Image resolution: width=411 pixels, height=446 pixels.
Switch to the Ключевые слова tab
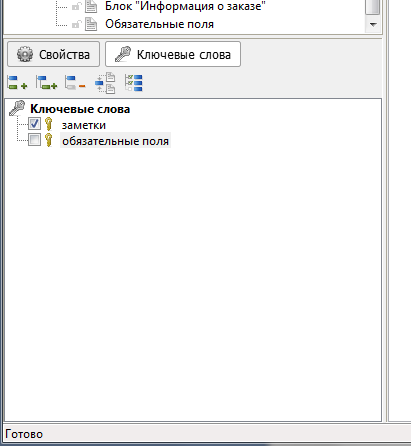point(173,54)
